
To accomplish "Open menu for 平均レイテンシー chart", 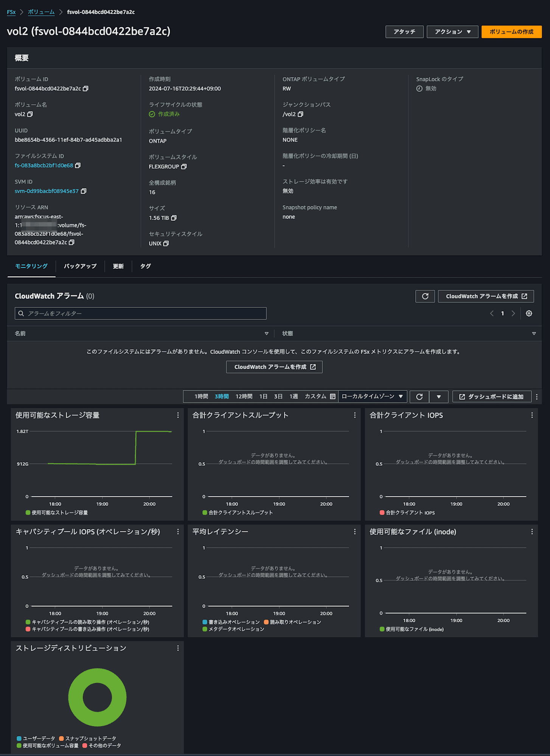I will click(355, 531).
